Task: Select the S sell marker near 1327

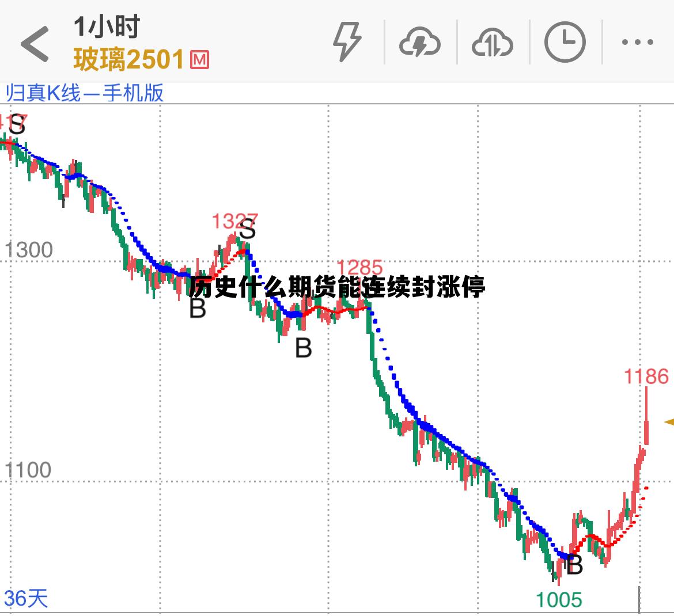Action: tap(247, 231)
